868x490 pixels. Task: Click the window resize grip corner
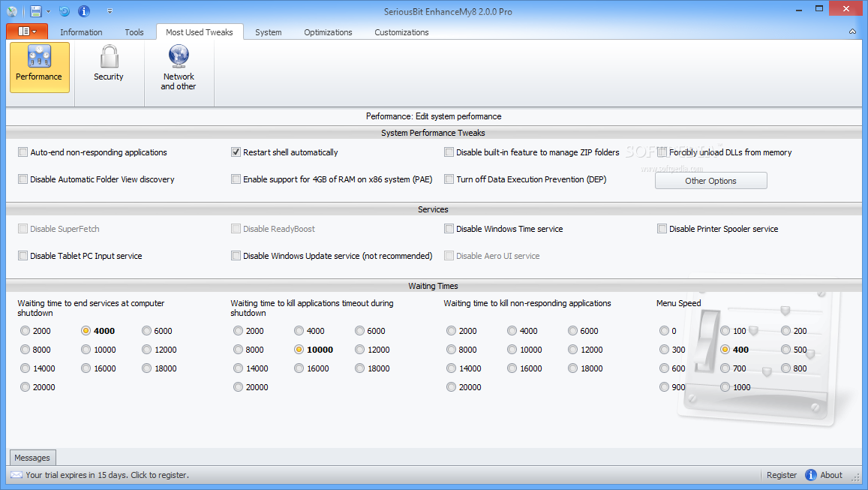(x=856, y=476)
